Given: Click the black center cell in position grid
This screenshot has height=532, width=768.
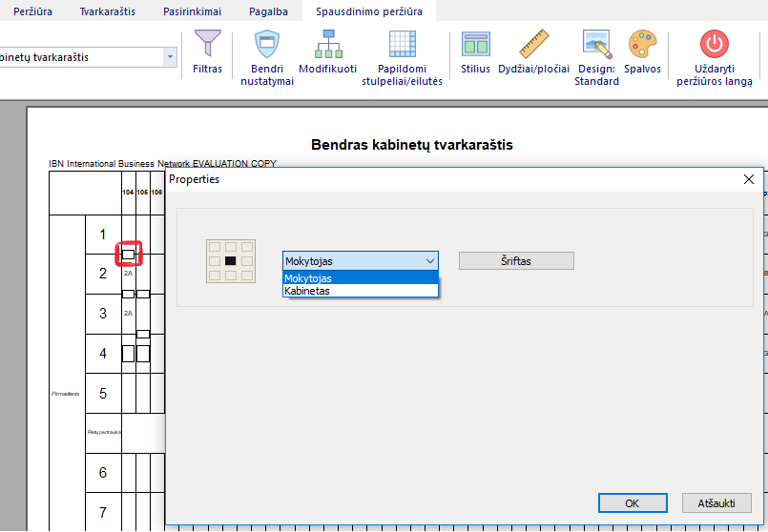Looking at the screenshot, I should [230, 260].
